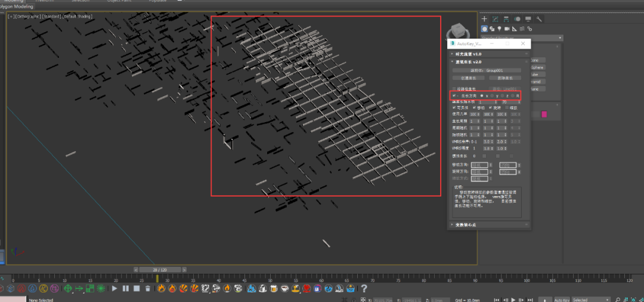The height and width of the screenshot is (302, 644).
Task: Click the green starburst plugin icon
Action: pos(101,288)
